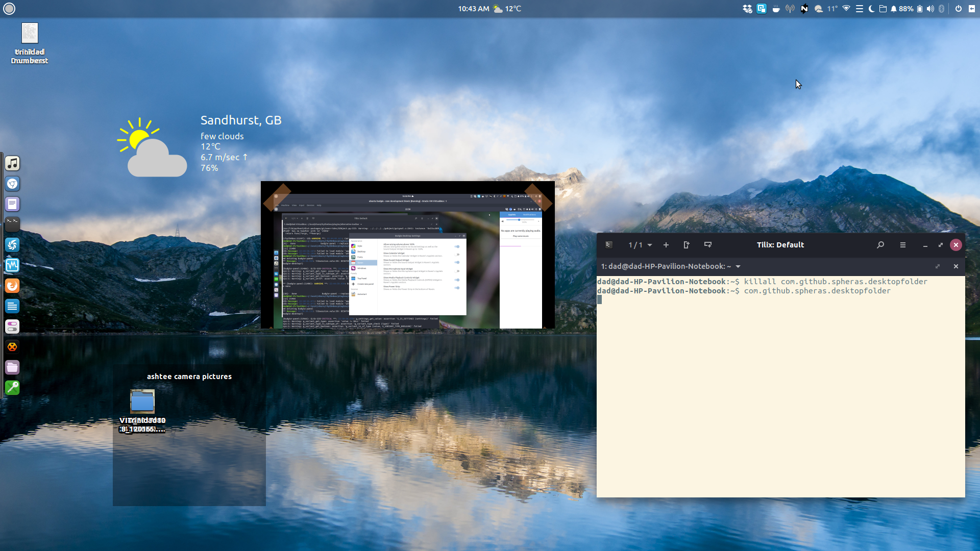Click the VirtualBox screenshot thumbnail on desktop
Screen dimensions: 980x551
pos(408,255)
